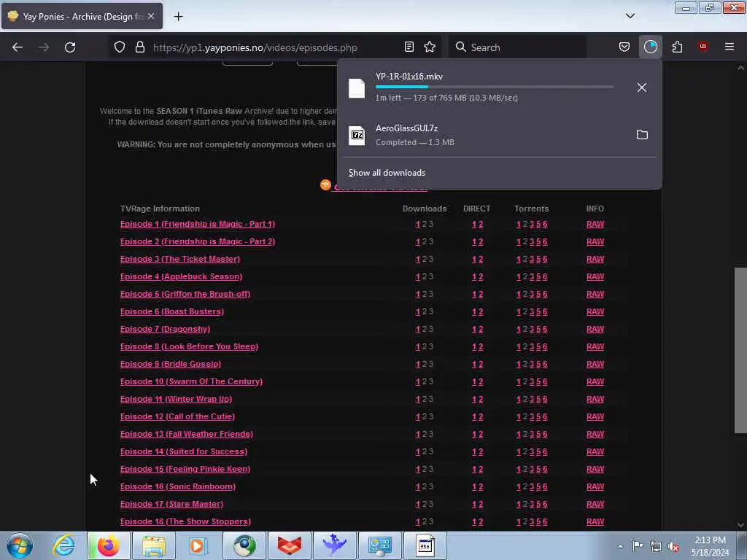Switch to Yay Ponies Archive tab

[x=82, y=16]
